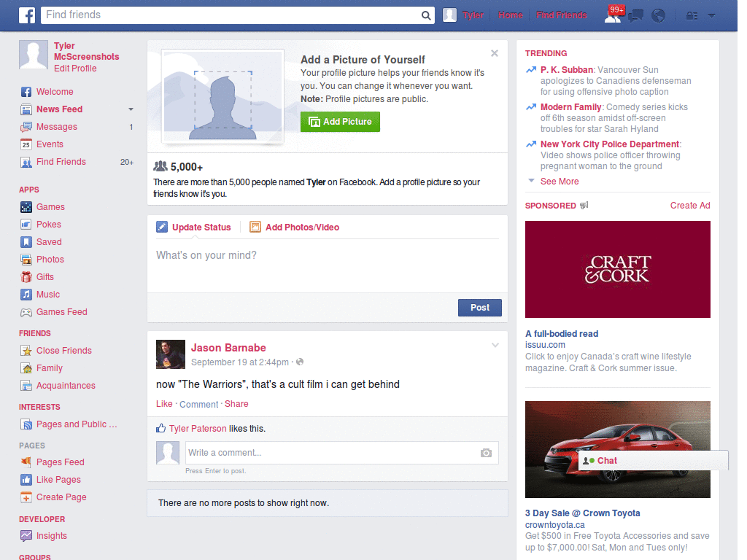Image resolution: width=747 pixels, height=560 pixels.
Task: Dismiss Add a Picture of Yourself card
Action: point(495,53)
